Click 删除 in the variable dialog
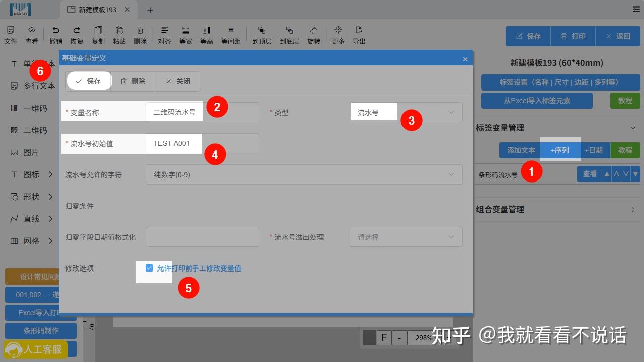Image resolution: width=644 pixels, height=362 pixels. tap(133, 81)
